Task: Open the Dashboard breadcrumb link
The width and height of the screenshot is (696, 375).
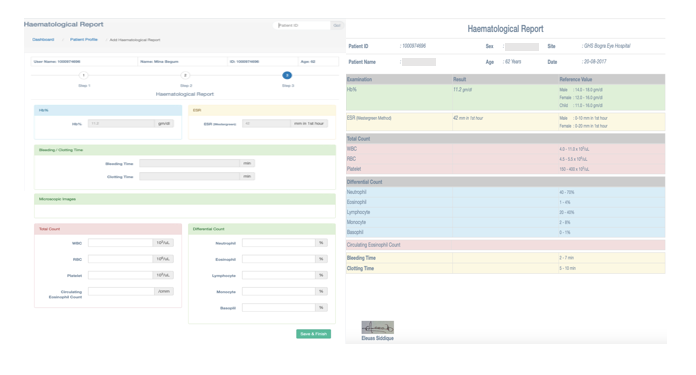Action: click(43, 39)
